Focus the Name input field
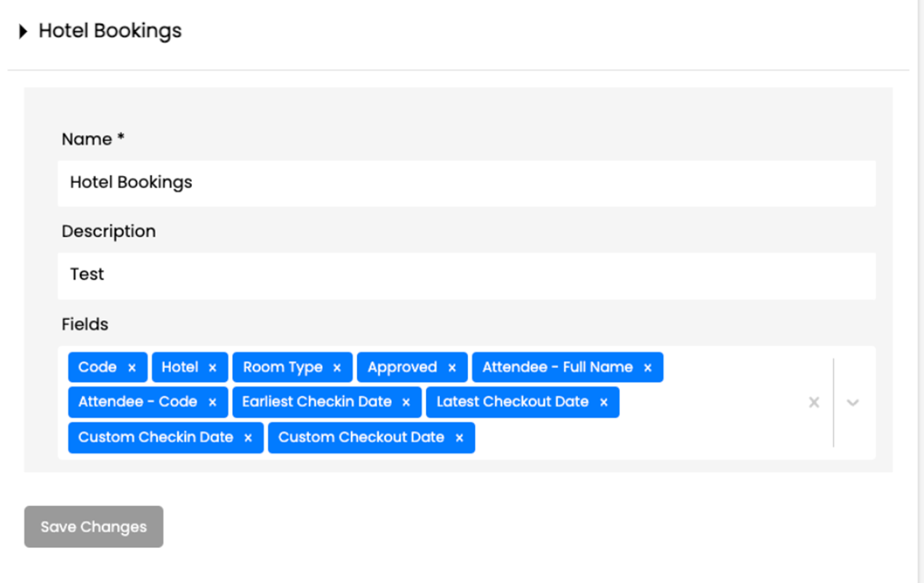Screen dimensions: 924x583 point(466,182)
